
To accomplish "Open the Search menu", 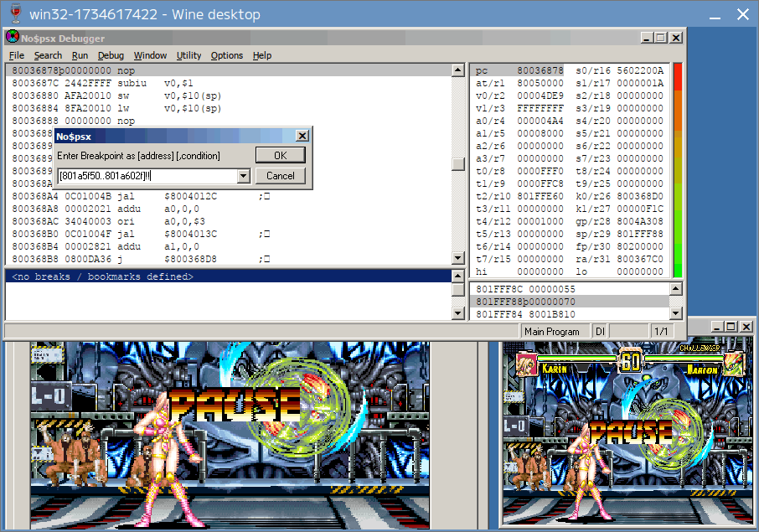I will pos(48,55).
